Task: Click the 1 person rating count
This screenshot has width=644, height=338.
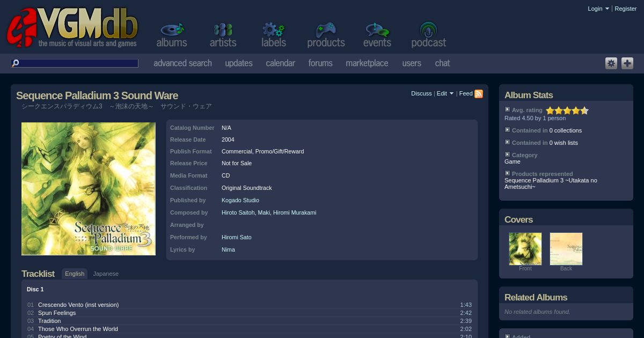Action: 554,118
